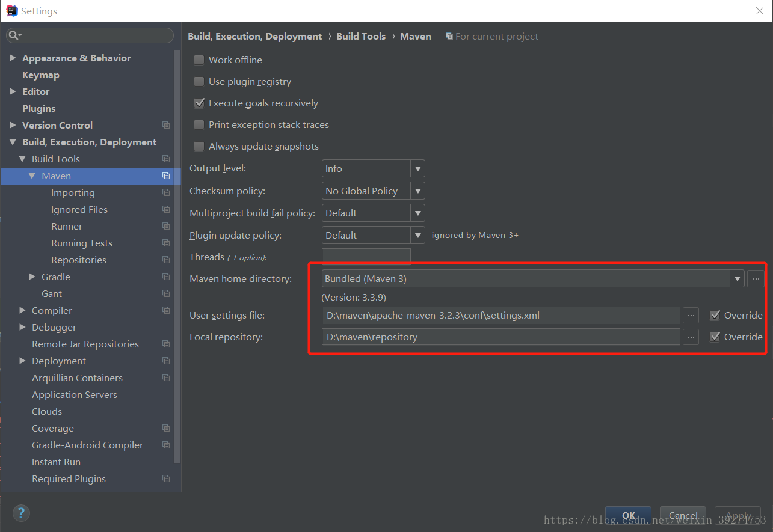Click the settings search box
Image resolution: width=773 pixels, height=532 pixels.
click(90, 36)
